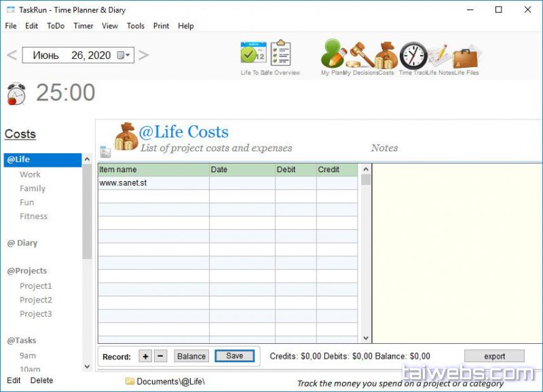Open the ToDo menu
The width and height of the screenshot is (543, 392).
56,26
